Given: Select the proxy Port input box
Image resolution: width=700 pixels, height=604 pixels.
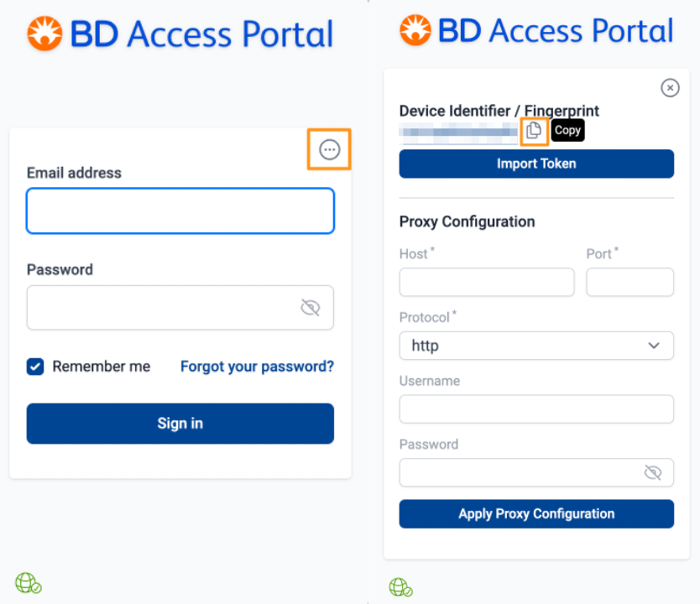Looking at the screenshot, I should pos(629,283).
